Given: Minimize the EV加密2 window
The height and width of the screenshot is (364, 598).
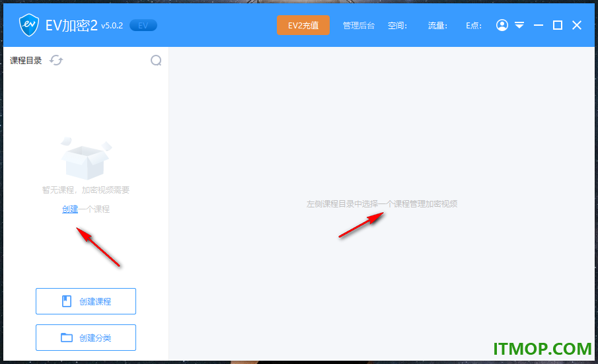Looking at the screenshot, I should tap(539, 25).
